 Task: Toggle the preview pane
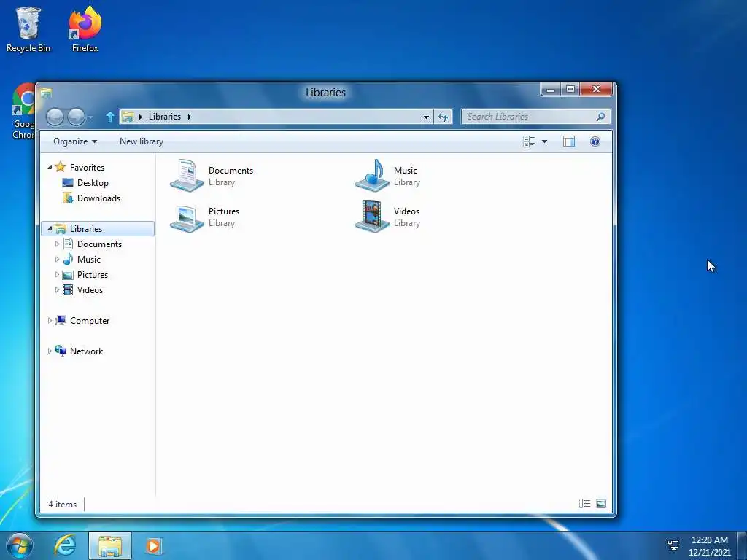click(x=569, y=141)
